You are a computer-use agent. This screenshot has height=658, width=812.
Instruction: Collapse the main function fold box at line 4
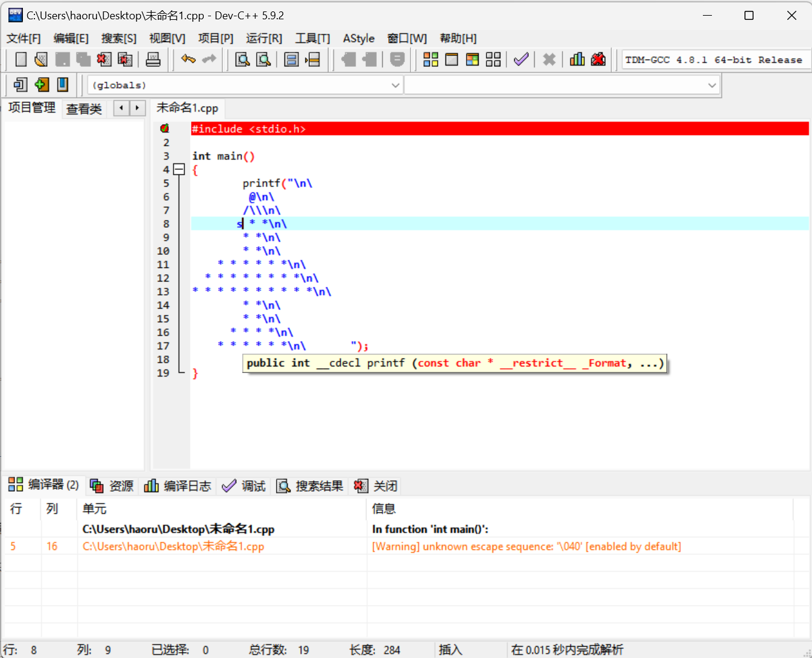pyautogui.click(x=179, y=169)
